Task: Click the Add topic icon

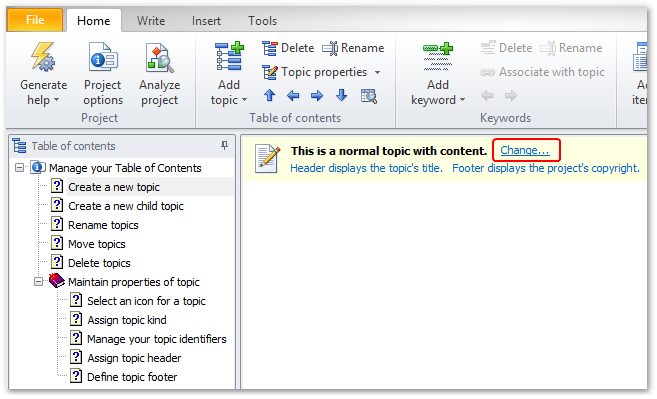Action: [x=229, y=57]
